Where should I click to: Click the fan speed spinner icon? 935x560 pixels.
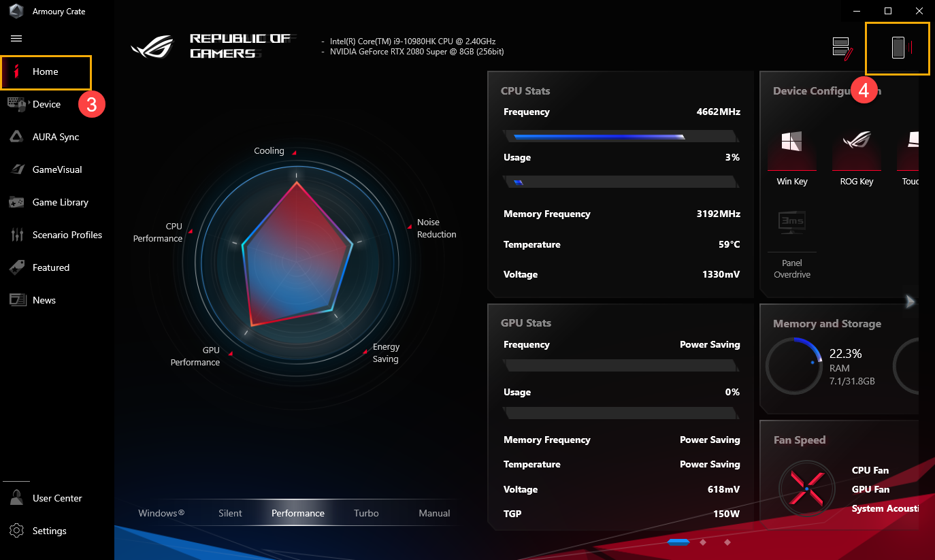[806, 489]
